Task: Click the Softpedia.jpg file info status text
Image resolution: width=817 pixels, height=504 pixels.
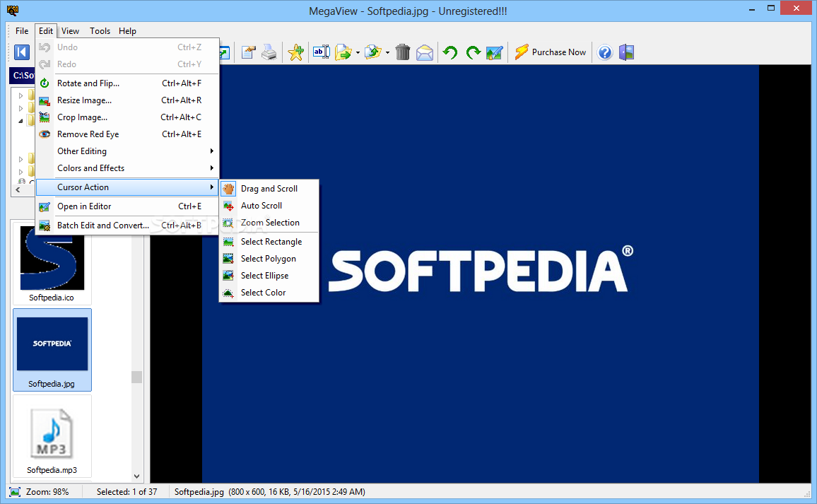Action: tap(270, 491)
